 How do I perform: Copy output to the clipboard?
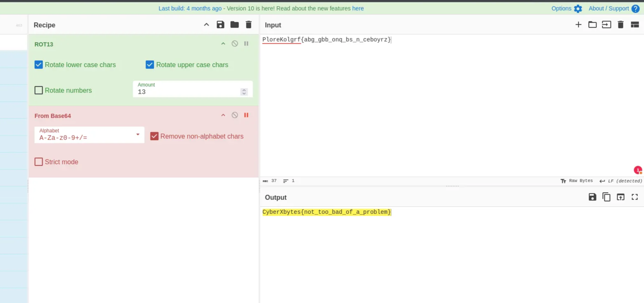(x=606, y=197)
